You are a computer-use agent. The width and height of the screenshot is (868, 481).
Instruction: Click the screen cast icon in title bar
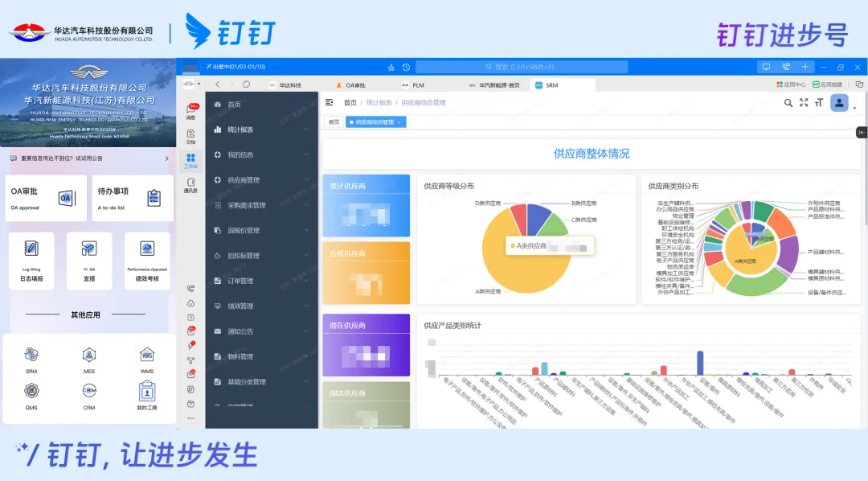coord(766,67)
